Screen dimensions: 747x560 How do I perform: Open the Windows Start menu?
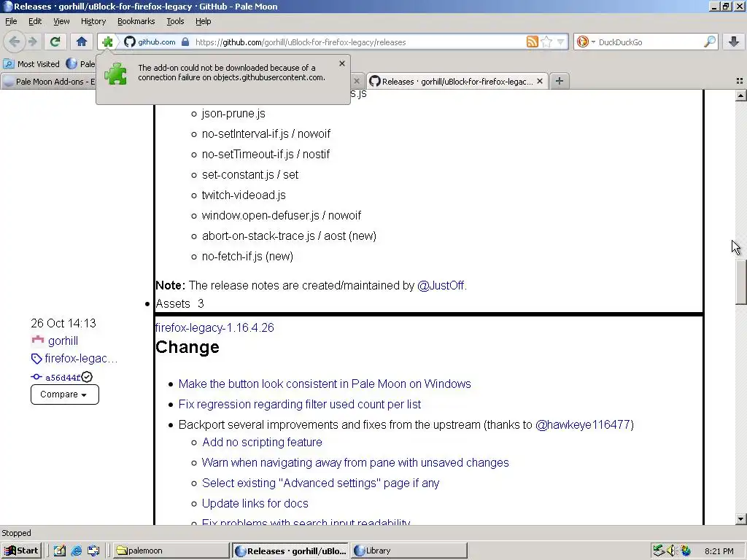pyautogui.click(x=21, y=551)
